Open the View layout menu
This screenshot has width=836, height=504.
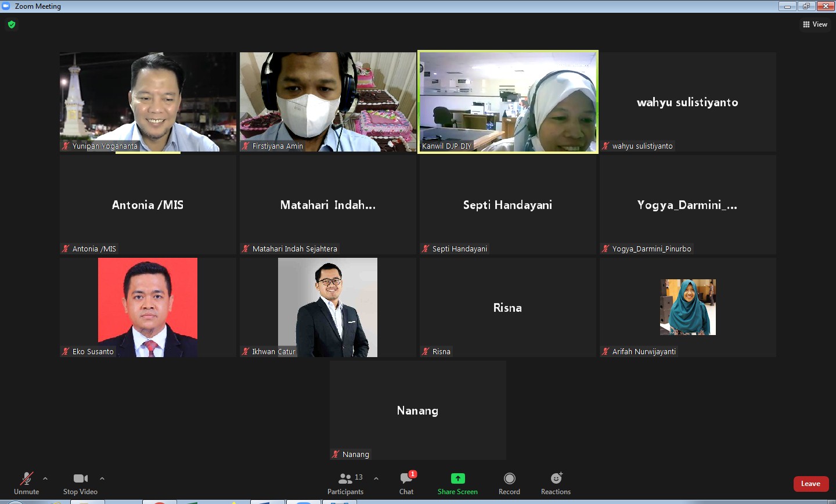click(815, 24)
